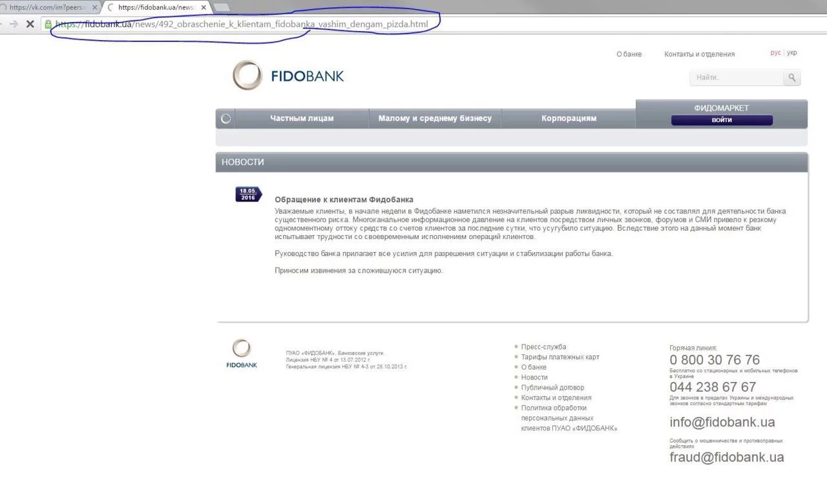827x504 pixels.
Task: Open the Тарифы платежных карт footer link
Action: (x=560, y=357)
